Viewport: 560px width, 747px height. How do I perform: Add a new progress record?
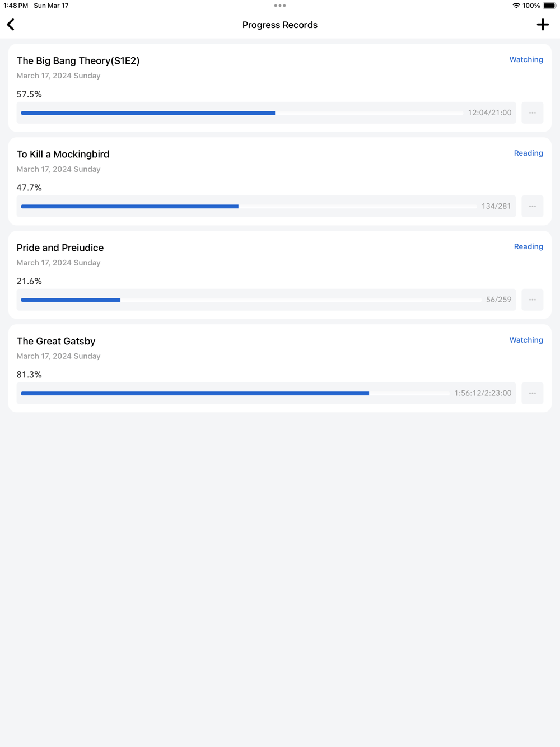(542, 25)
